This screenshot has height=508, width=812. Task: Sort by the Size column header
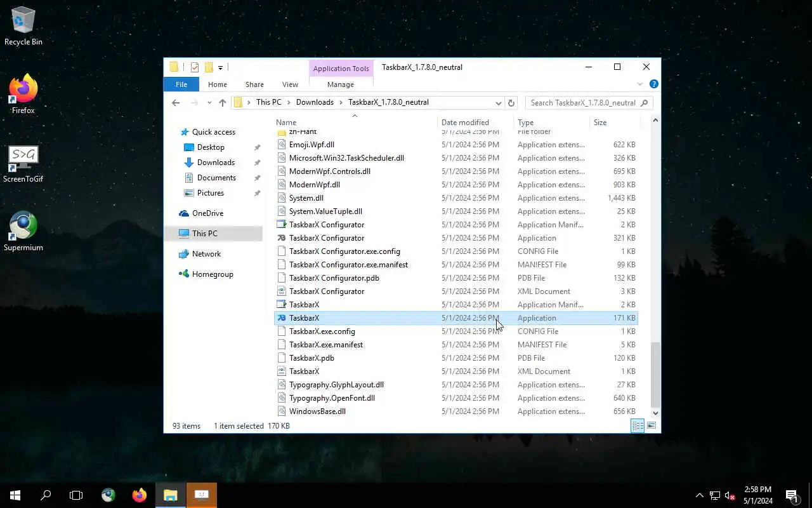[615, 122]
